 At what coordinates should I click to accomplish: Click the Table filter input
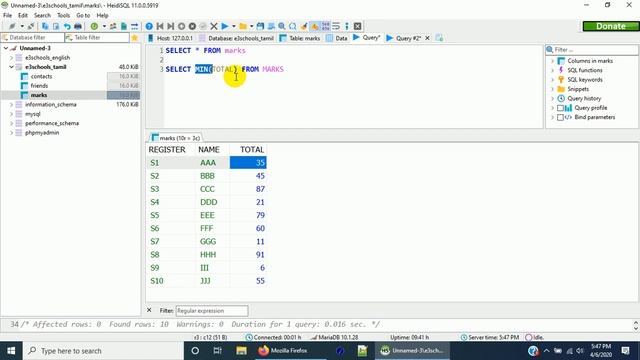coord(97,38)
